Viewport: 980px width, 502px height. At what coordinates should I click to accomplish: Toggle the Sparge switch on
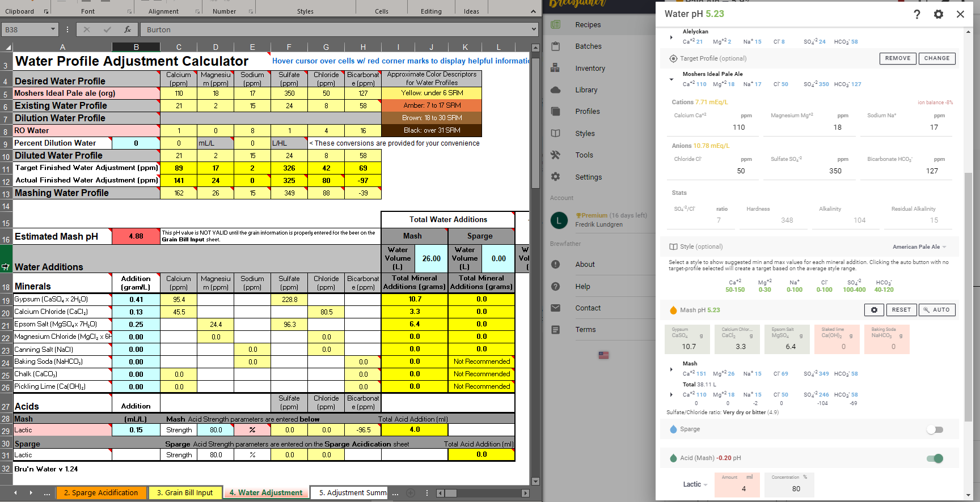click(935, 429)
